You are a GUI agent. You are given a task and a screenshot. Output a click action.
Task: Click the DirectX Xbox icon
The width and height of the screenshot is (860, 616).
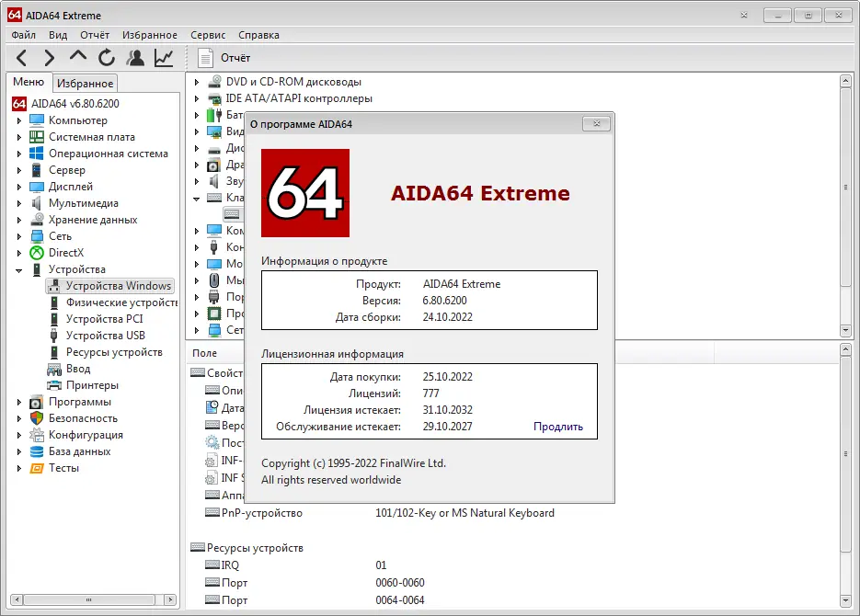pyautogui.click(x=37, y=253)
